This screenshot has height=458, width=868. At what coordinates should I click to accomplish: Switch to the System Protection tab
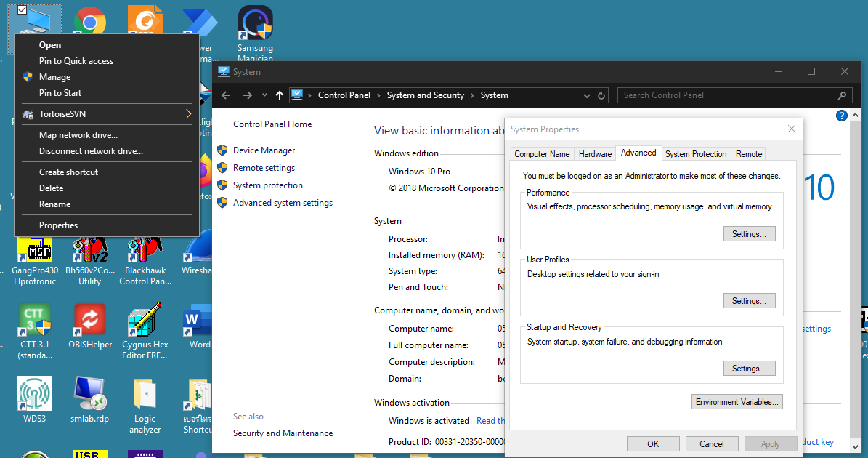pyautogui.click(x=696, y=154)
